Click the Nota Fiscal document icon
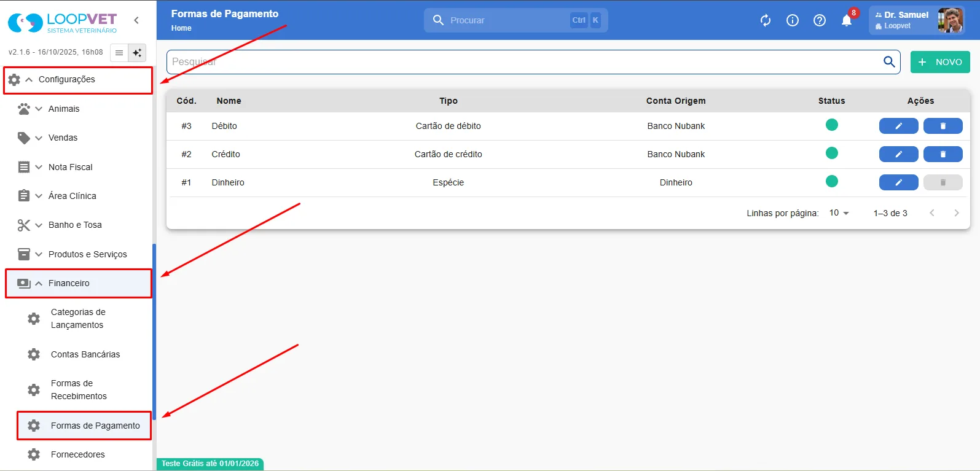Screen dimensions: 980x471 pyautogui.click(x=24, y=167)
